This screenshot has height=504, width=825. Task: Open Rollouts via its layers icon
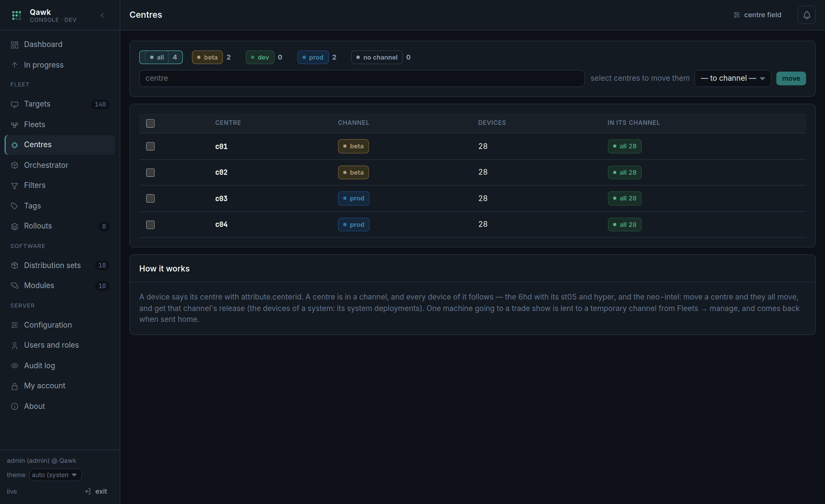tap(15, 226)
